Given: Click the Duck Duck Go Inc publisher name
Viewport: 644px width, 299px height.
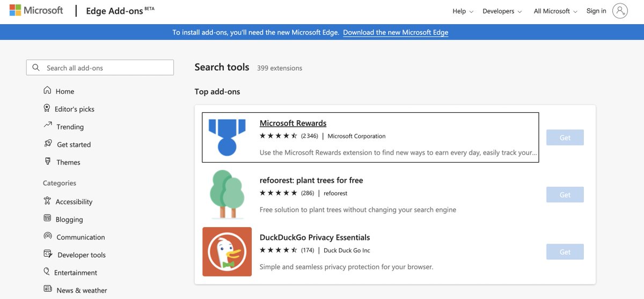Looking at the screenshot, I should point(347,251).
